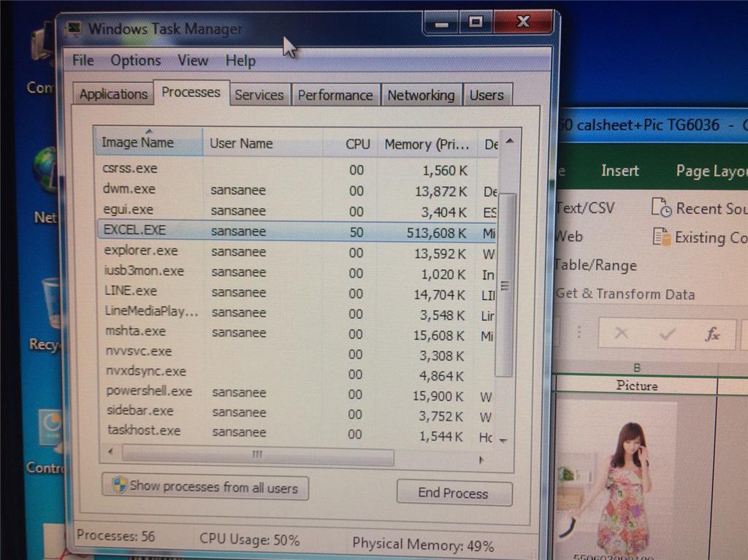Viewport: 748px width, 560px height.
Task: Click the End Process button
Action: click(x=454, y=493)
